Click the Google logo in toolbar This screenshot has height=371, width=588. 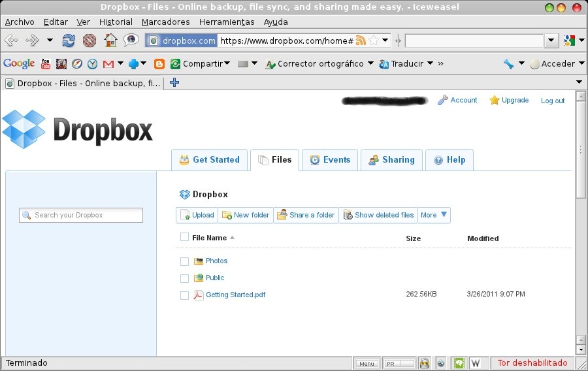[x=19, y=64]
